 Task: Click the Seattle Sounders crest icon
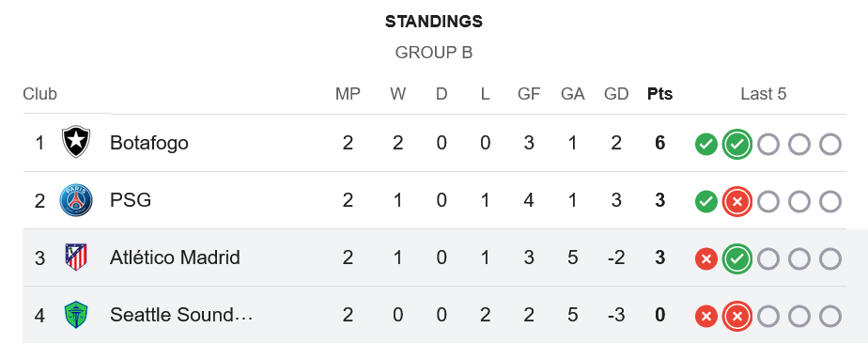click(x=76, y=315)
